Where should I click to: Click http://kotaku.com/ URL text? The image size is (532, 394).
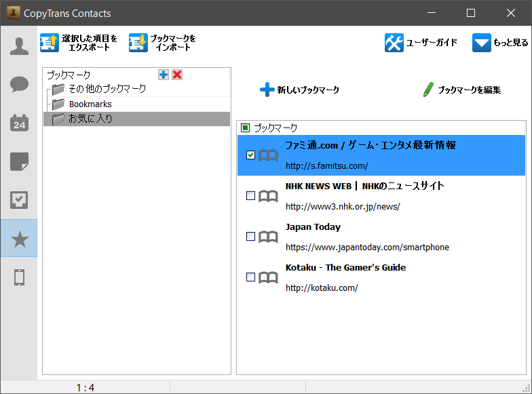pos(322,288)
